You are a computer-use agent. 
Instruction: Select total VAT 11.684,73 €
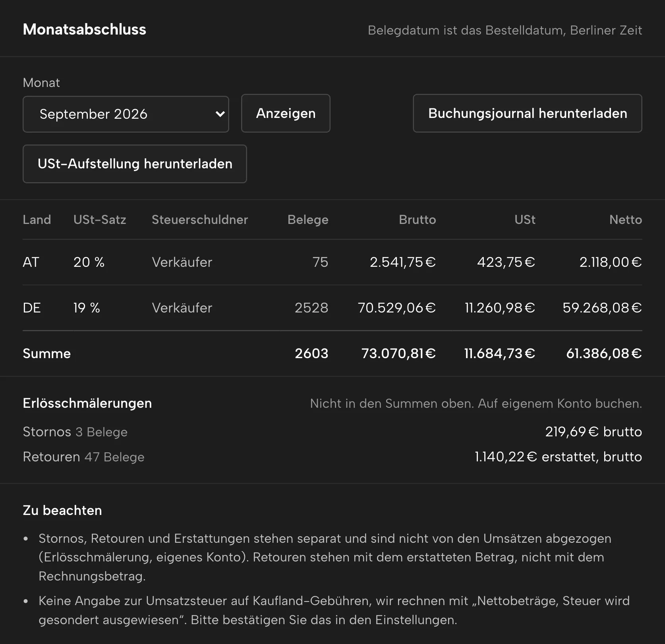click(x=500, y=353)
